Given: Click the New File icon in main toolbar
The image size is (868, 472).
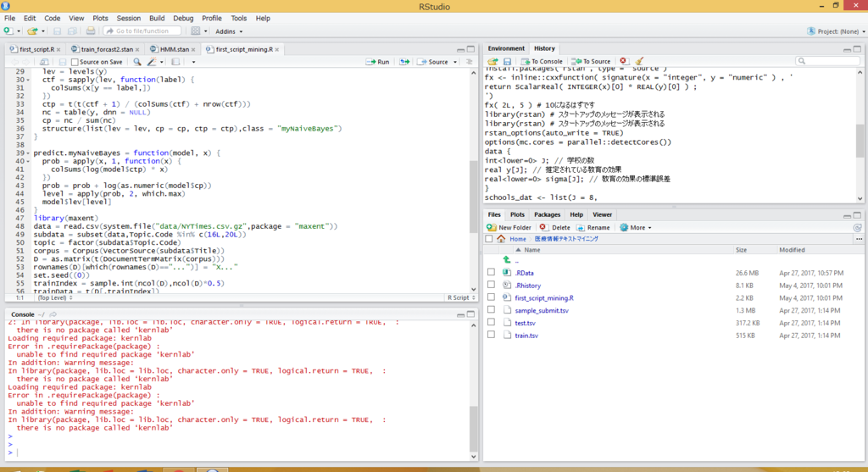Looking at the screenshot, I should pyautogui.click(x=8, y=31).
